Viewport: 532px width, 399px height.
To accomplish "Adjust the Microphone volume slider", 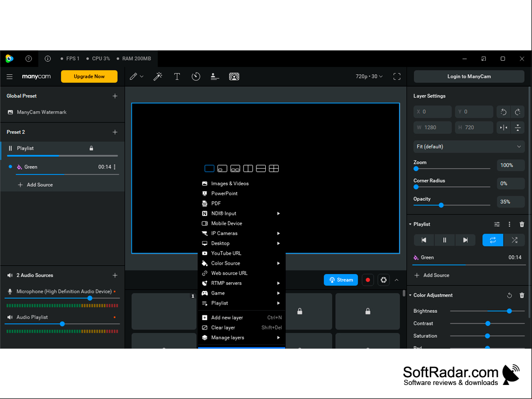I will (62, 298).
